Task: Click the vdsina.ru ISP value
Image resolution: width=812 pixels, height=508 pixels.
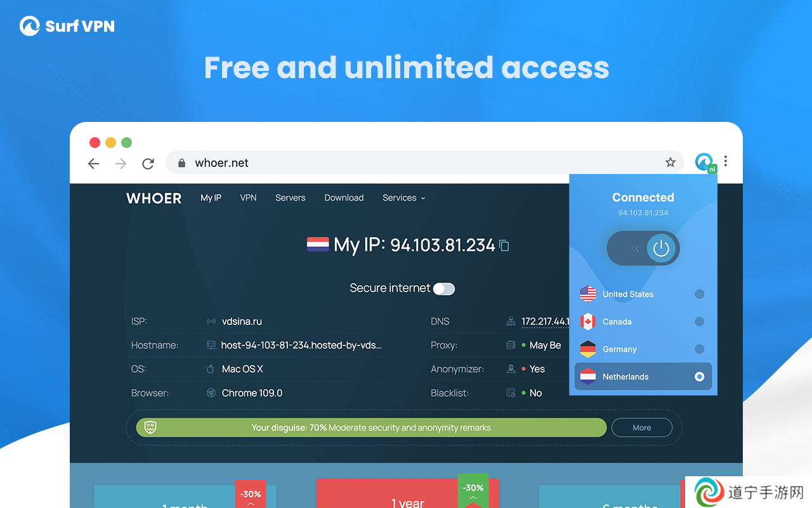Action: point(242,321)
